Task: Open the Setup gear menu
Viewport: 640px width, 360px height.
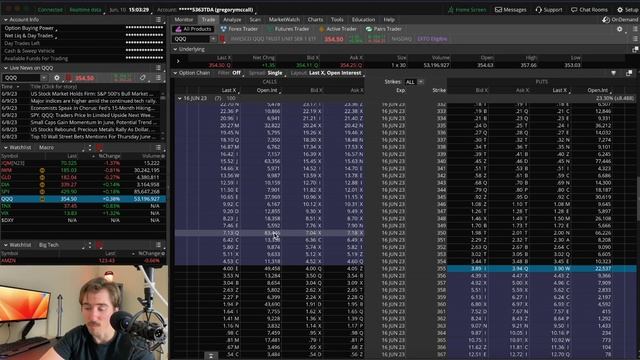Action: (628, 10)
